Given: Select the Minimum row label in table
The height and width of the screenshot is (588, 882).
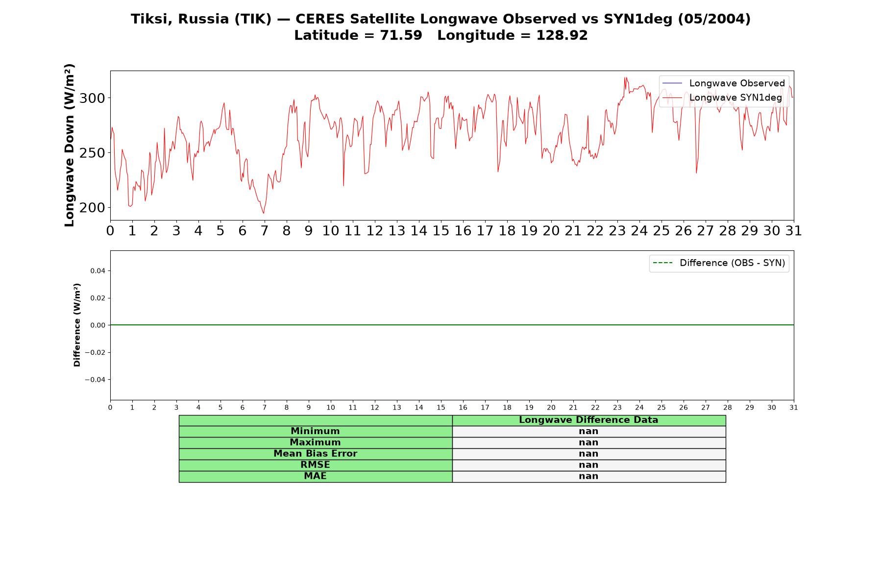Looking at the screenshot, I should (x=316, y=431).
